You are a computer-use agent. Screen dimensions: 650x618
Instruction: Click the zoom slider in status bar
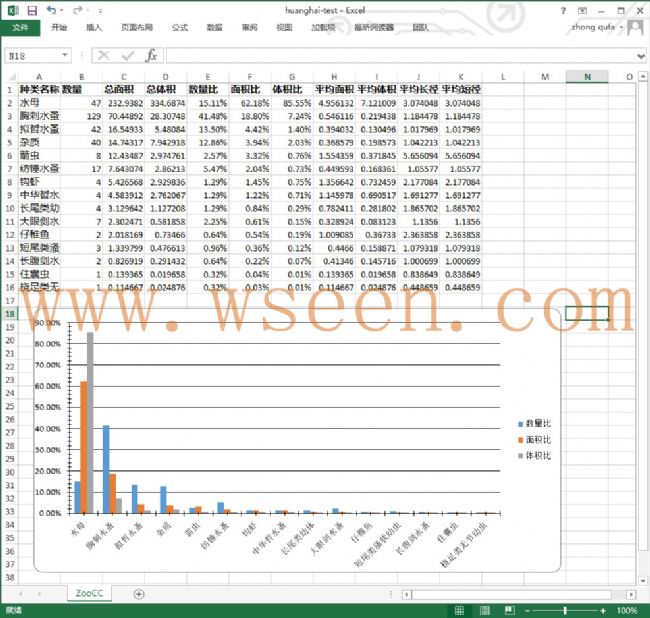click(567, 610)
